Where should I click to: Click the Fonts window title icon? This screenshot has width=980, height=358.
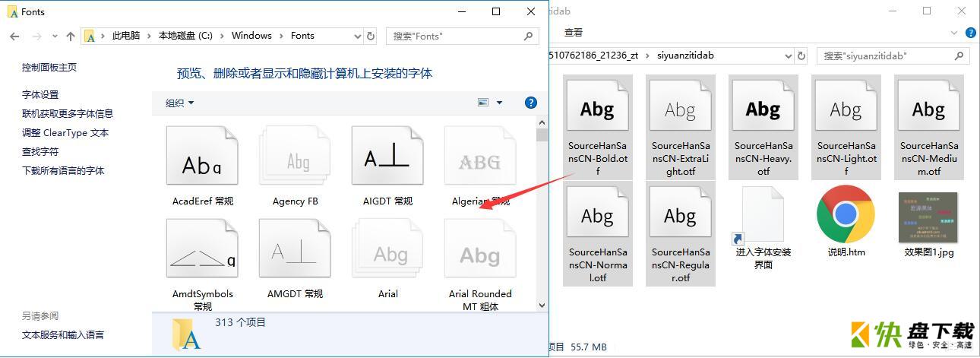click(x=12, y=12)
